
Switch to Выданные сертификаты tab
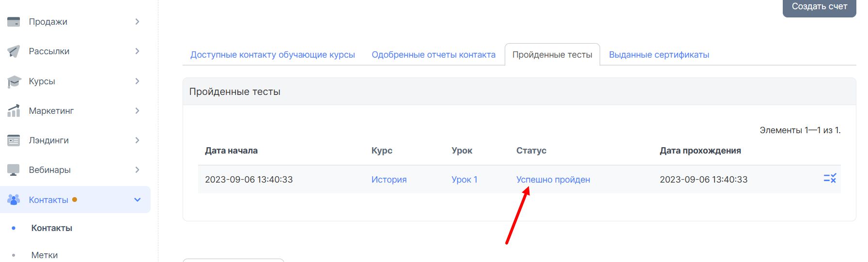tap(659, 55)
